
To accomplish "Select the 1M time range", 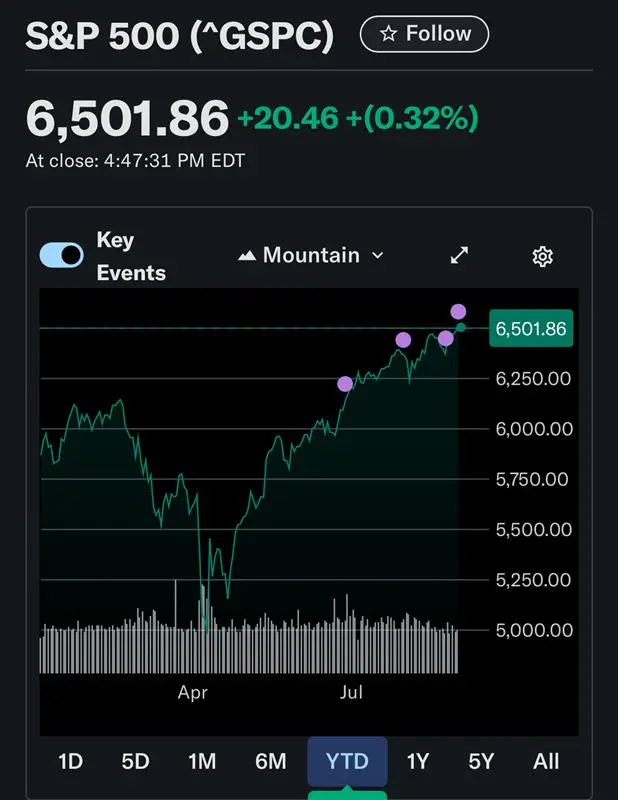I will pos(202,761).
